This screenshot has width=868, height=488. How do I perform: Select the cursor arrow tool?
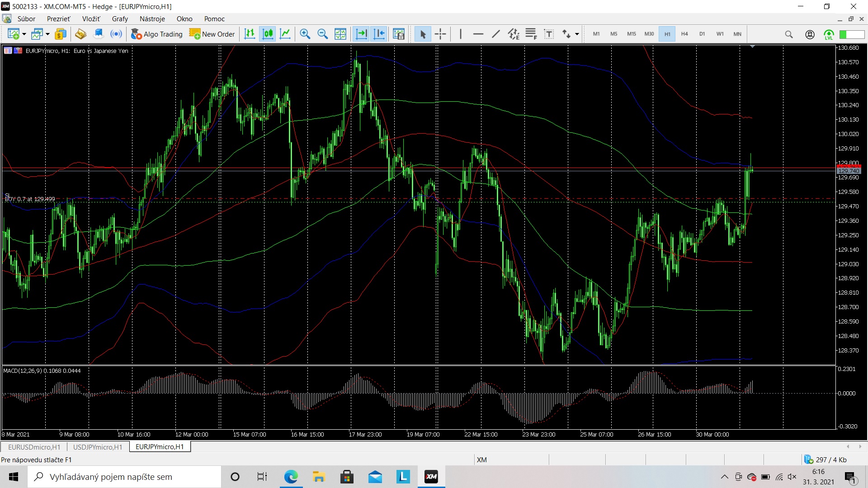tap(423, 34)
